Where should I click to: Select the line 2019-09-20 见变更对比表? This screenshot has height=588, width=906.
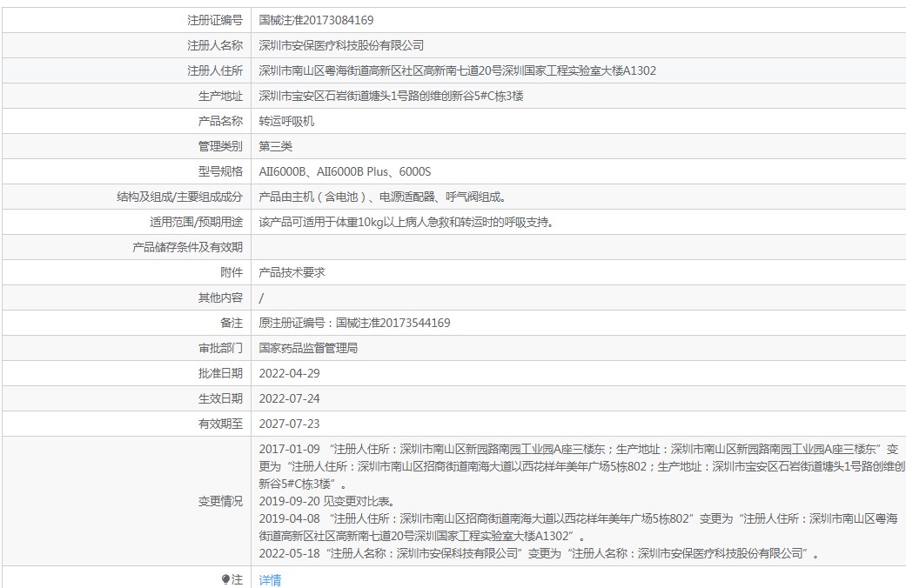click(327, 501)
